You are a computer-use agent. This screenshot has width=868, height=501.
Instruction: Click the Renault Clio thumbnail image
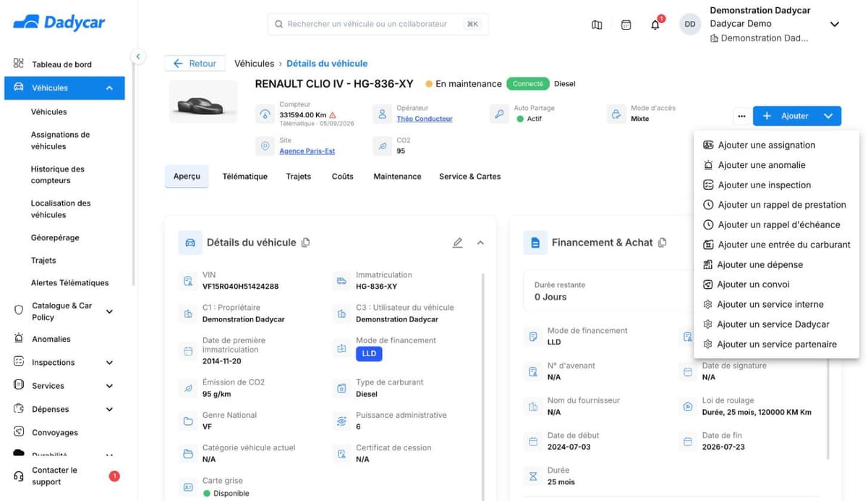point(203,101)
